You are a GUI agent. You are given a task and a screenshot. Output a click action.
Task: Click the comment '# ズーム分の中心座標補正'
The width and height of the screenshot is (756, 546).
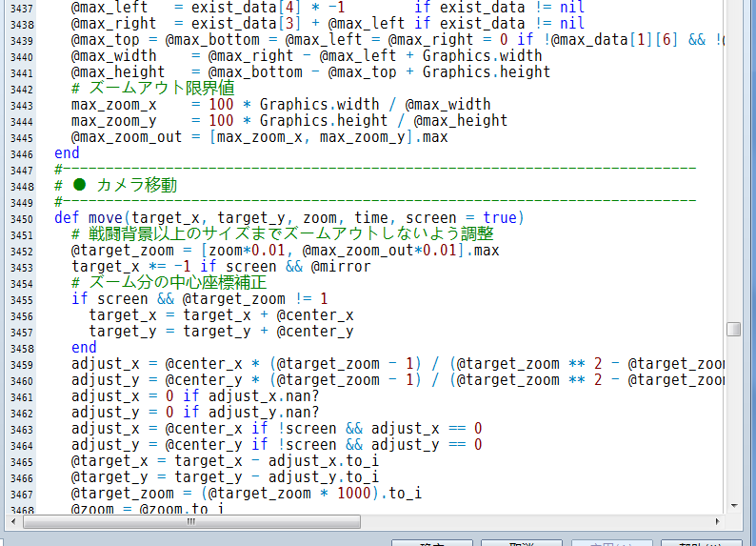pos(169,283)
